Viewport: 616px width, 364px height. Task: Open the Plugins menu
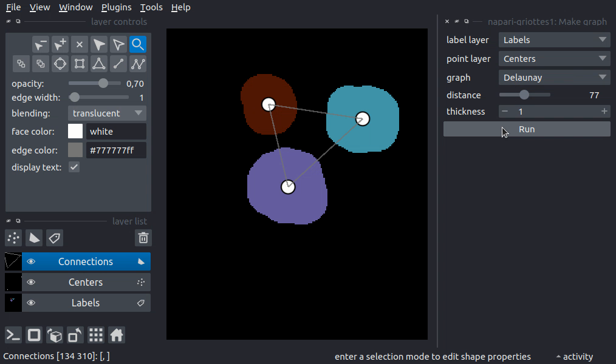coord(116,7)
